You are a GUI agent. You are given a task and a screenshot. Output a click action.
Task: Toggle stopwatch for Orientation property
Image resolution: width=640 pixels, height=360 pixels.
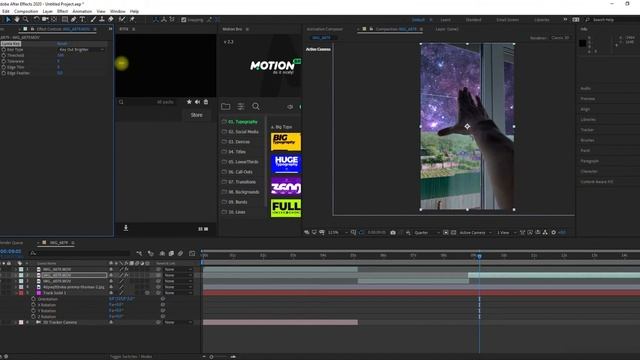[33, 299]
